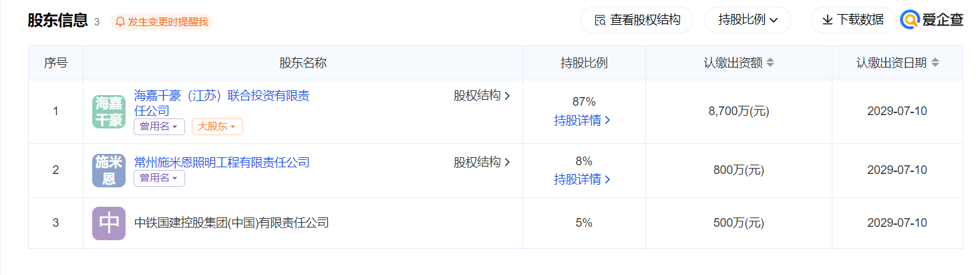Open 股权结构 for 常州施米恩 row

click(x=482, y=163)
